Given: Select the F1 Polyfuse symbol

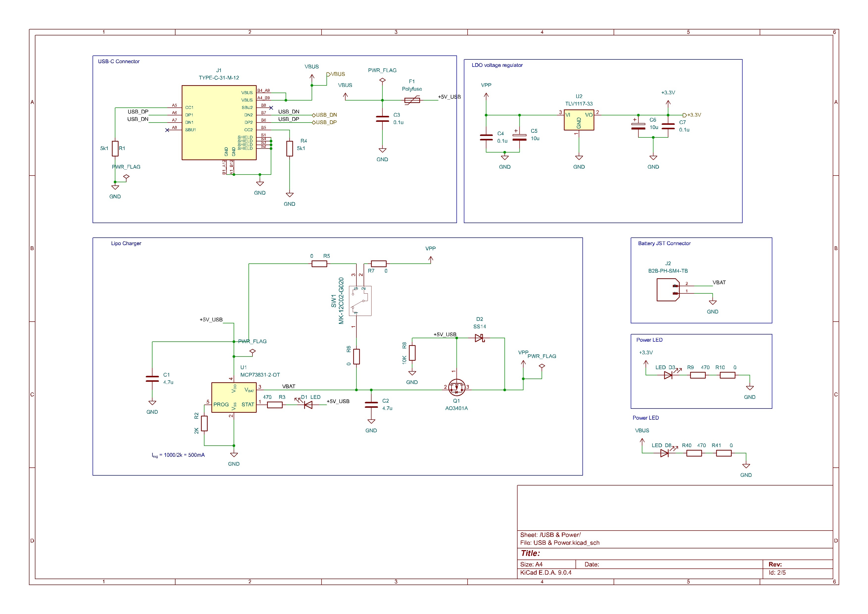Looking at the screenshot, I should click(x=412, y=100).
